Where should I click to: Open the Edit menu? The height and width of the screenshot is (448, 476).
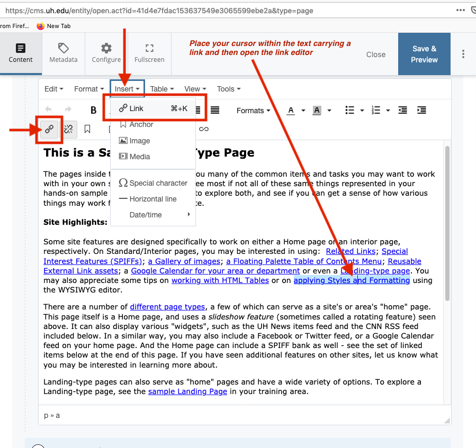53,89
